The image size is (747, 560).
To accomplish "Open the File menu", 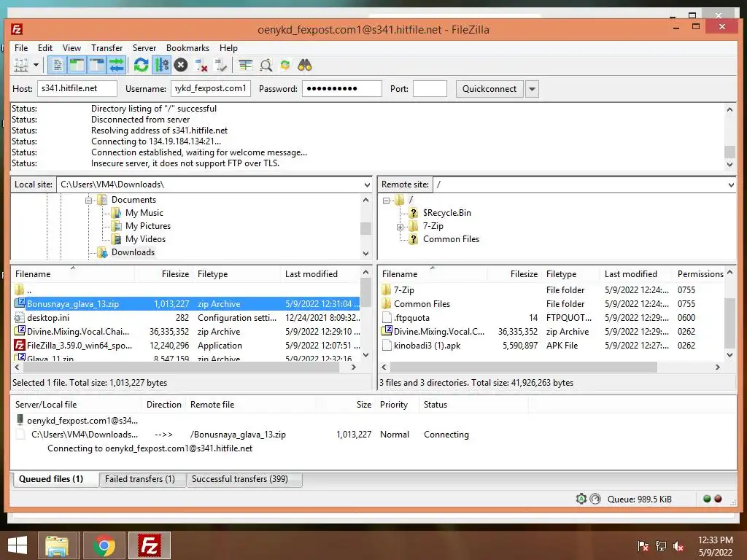I will tap(21, 48).
